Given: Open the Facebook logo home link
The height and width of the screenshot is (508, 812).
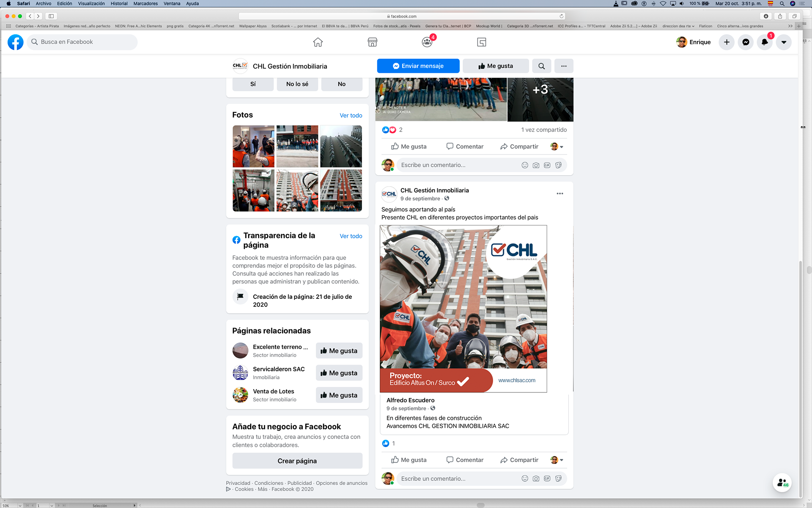Looking at the screenshot, I should click(16, 42).
